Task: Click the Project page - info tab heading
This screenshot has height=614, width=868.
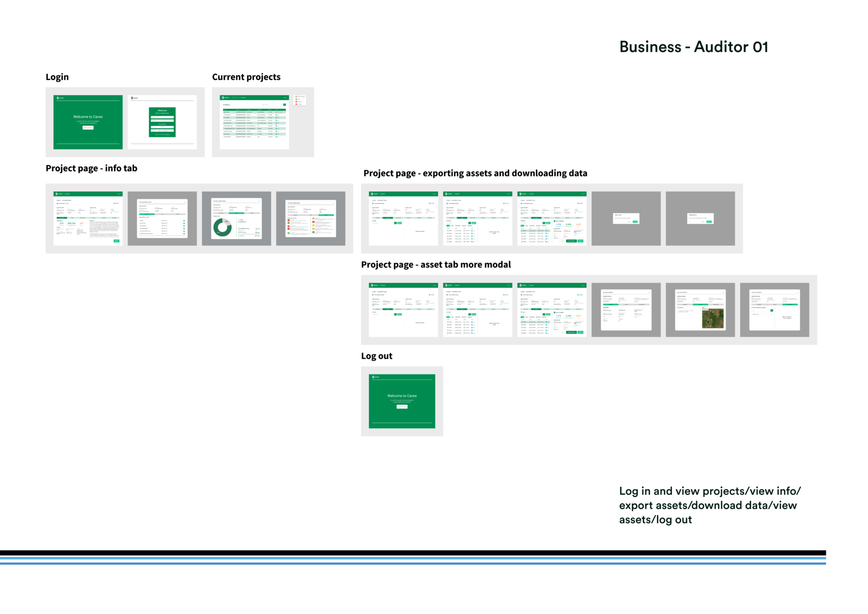Action: [91, 168]
